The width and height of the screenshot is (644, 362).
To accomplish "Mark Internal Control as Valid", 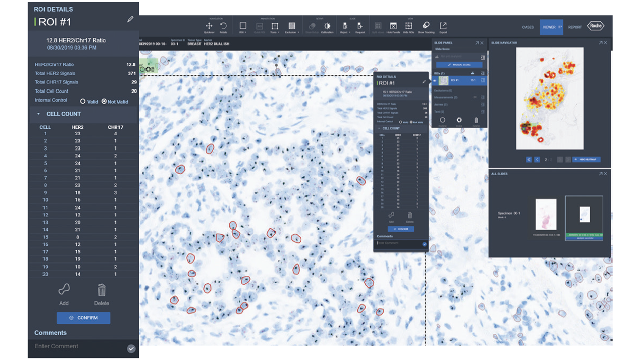I will coord(83,102).
